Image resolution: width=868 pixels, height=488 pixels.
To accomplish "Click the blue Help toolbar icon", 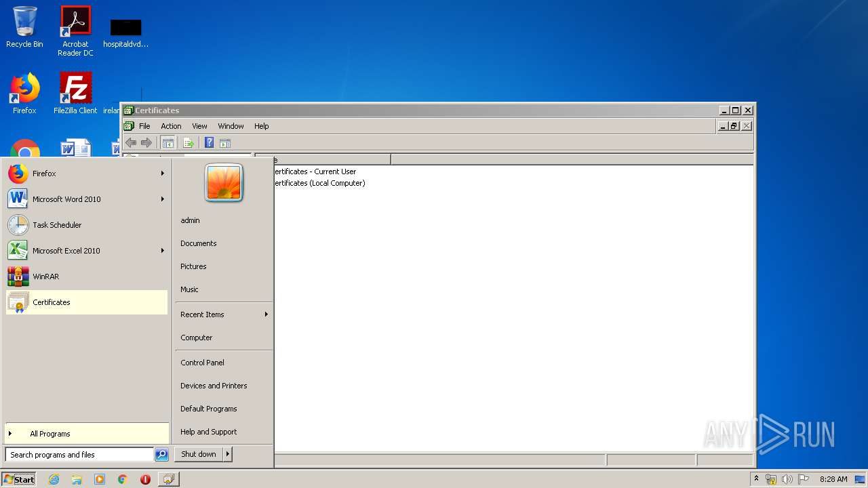I will point(209,143).
